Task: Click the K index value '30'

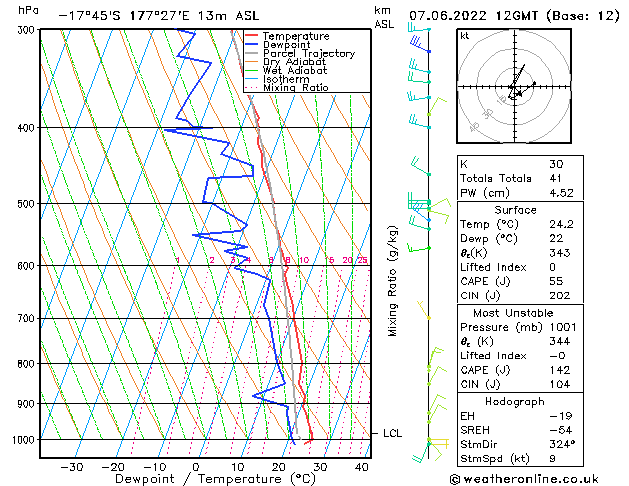Action: (556, 164)
